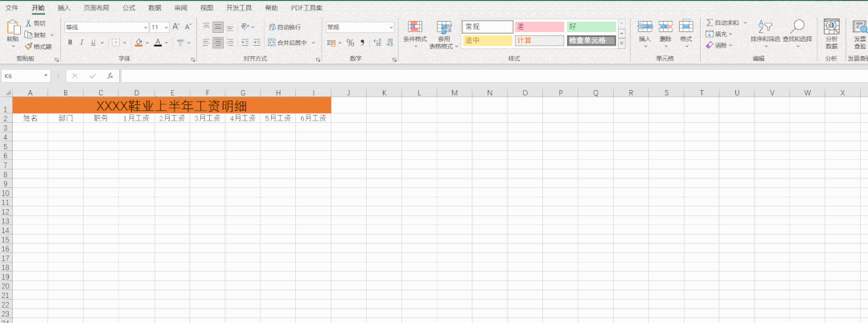Open the font size dropdown showing 11
This screenshot has width=868, height=323.
click(x=167, y=27)
